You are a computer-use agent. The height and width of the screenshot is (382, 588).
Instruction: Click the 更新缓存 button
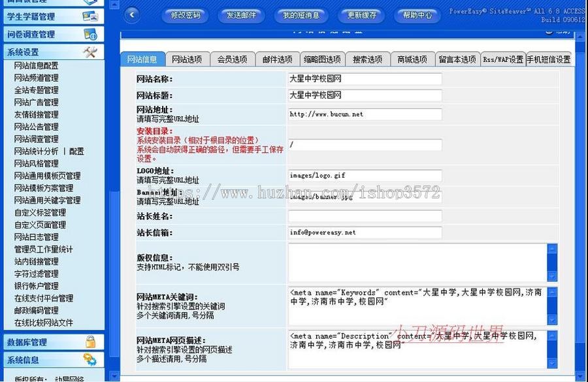coord(361,16)
